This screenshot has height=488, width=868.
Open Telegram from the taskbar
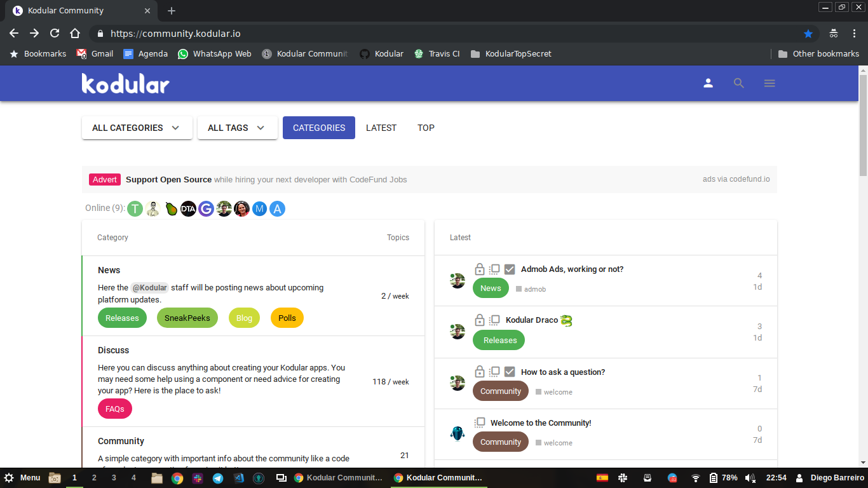point(218,478)
